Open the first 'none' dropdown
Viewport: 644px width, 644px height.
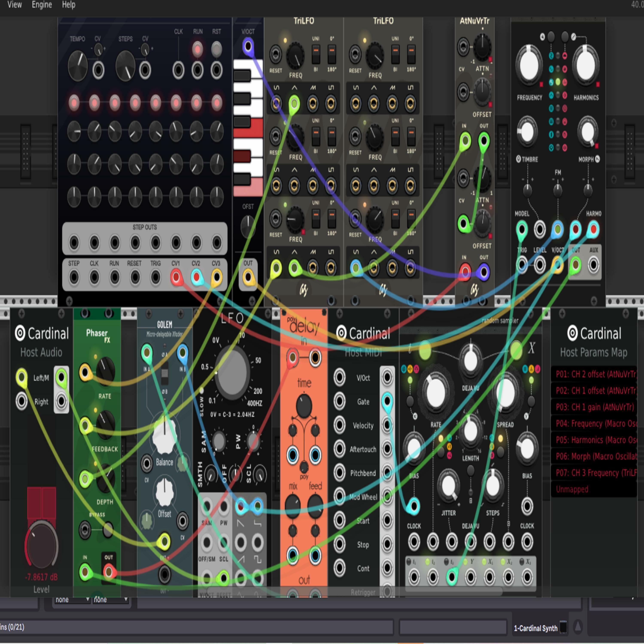(72, 600)
